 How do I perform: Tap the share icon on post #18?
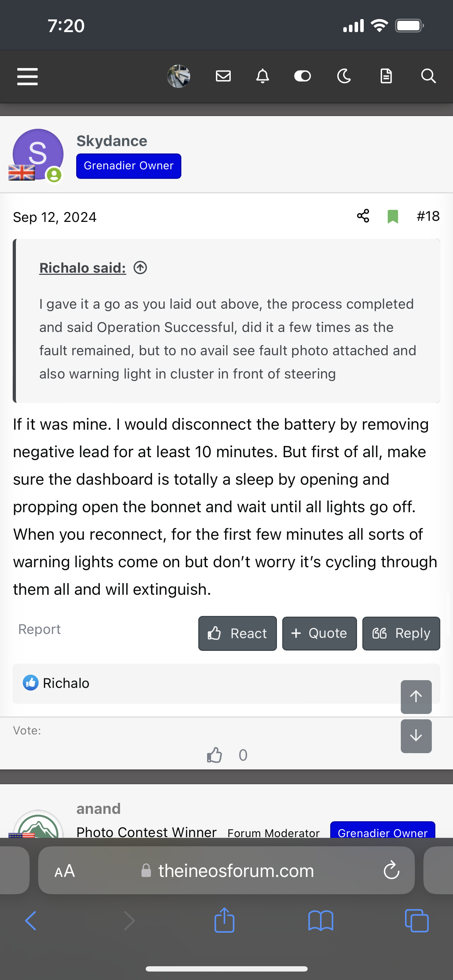(363, 216)
